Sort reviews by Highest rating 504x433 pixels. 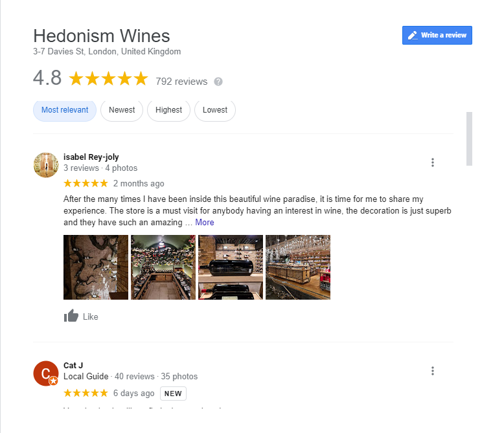coord(168,110)
